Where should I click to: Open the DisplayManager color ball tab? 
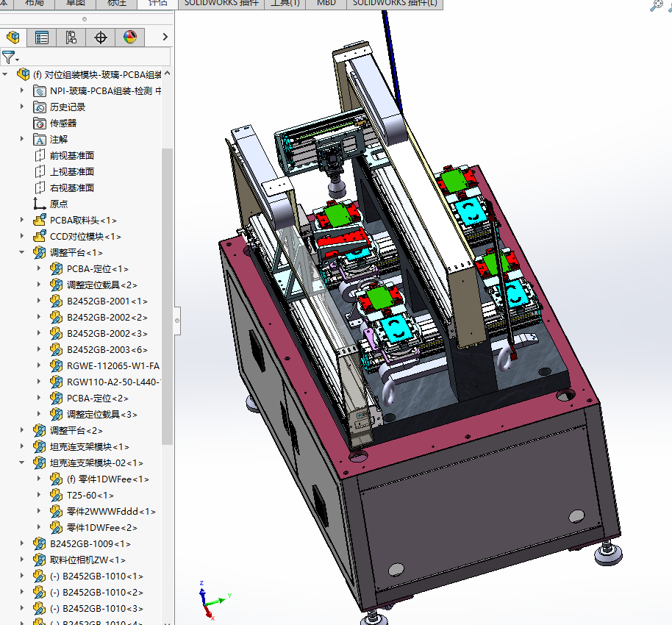[130, 37]
